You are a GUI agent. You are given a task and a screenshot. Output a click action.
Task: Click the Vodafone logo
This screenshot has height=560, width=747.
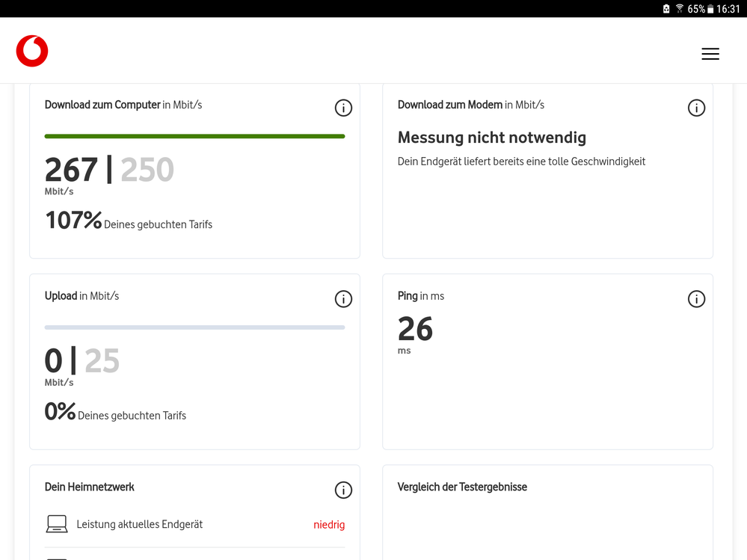pyautogui.click(x=32, y=52)
